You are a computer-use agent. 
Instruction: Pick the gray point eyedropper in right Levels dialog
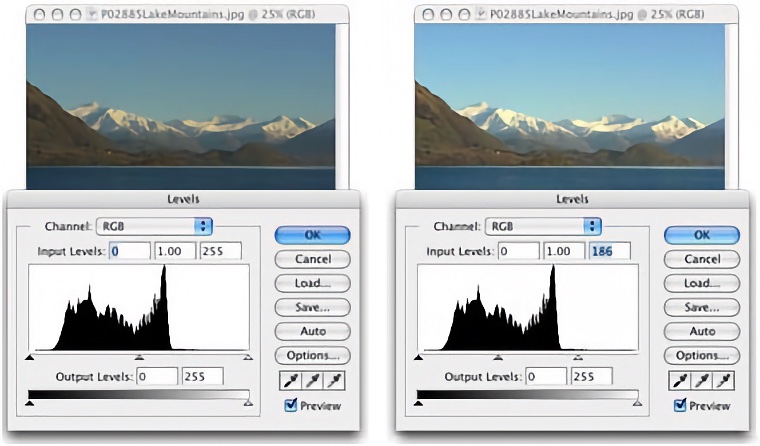pos(701,381)
